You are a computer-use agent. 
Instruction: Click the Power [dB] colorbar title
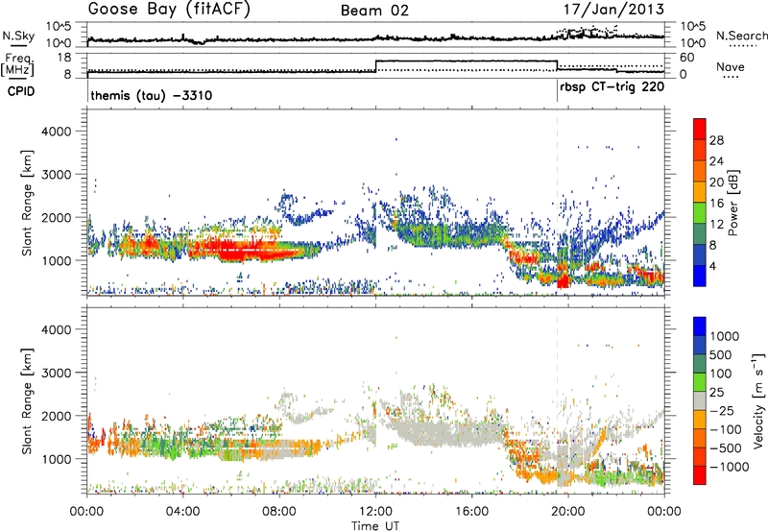(x=732, y=203)
